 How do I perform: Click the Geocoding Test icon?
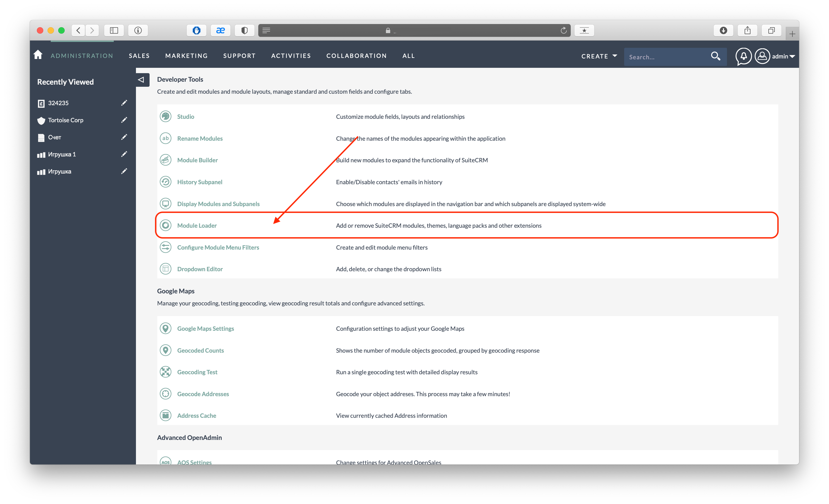pos(166,372)
